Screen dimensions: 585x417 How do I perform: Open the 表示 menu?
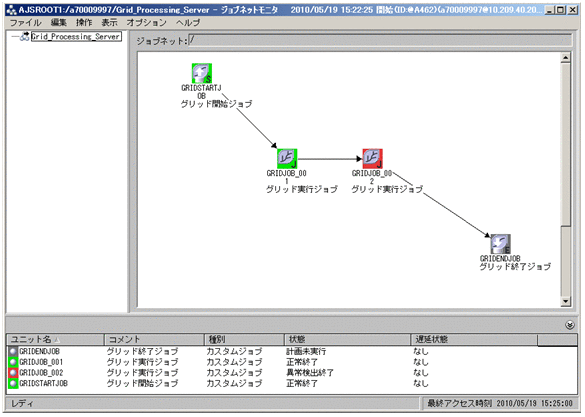[x=109, y=23]
